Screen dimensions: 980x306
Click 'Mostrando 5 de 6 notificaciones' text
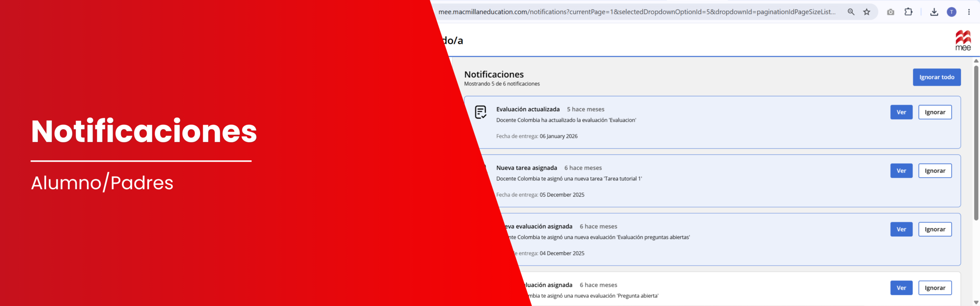(502, 84)
